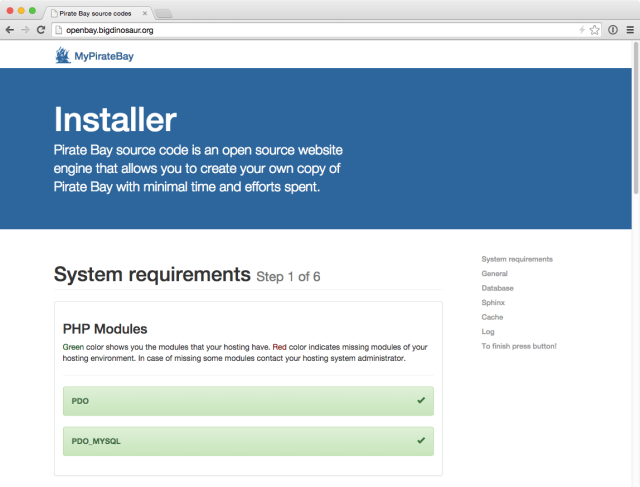
Task: Go to System requirements in sidebar
Action: (x=516, y=259)
